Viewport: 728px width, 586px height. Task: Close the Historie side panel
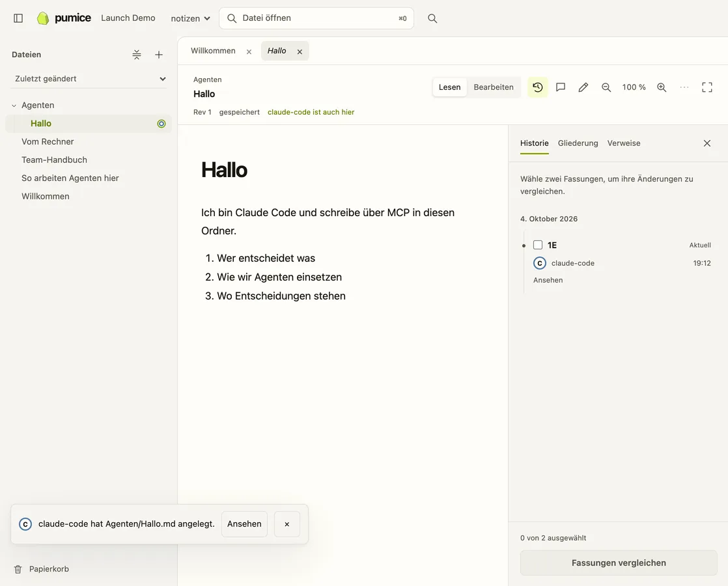pyautogui.click(x=707, y=143)
